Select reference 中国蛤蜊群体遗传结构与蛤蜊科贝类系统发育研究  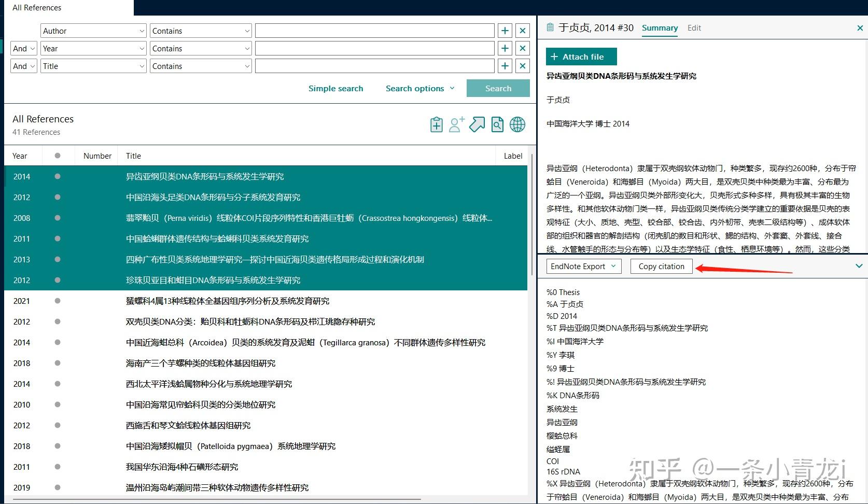click(265, 239)
